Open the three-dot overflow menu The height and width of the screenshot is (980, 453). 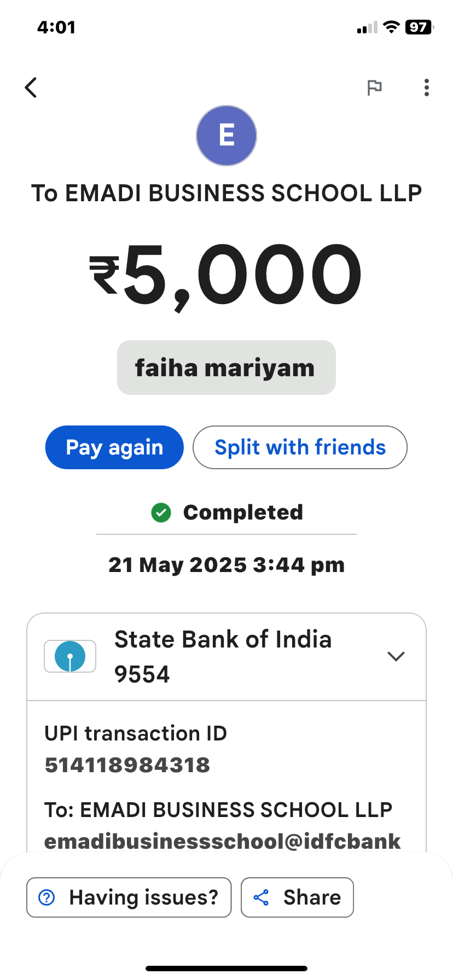(x=427, y=87)
